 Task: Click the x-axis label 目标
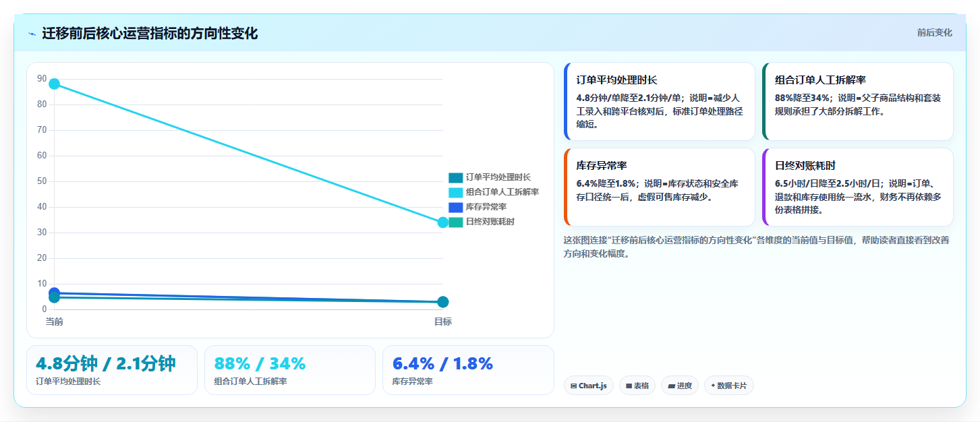coord(443,322)
